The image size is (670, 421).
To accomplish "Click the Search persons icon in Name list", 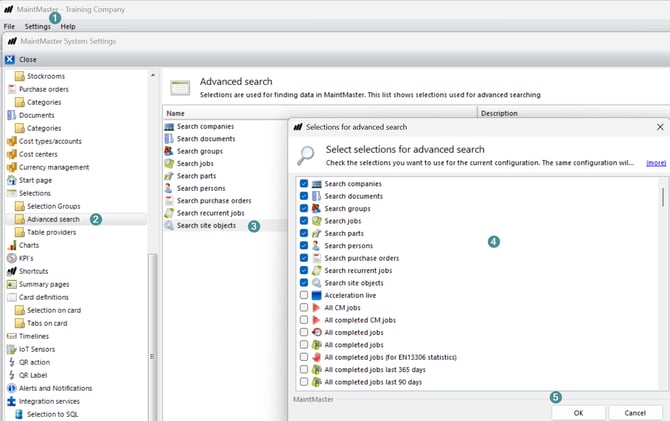I will click(169, 188).
